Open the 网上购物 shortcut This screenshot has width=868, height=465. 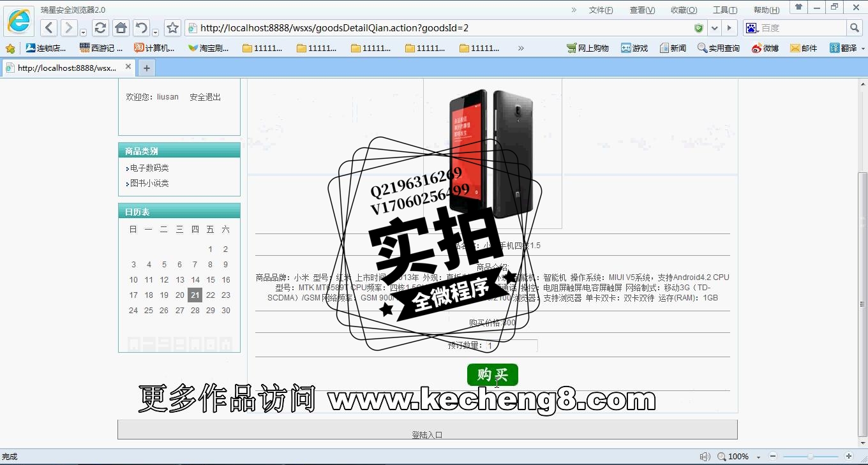tap(587, 48)
